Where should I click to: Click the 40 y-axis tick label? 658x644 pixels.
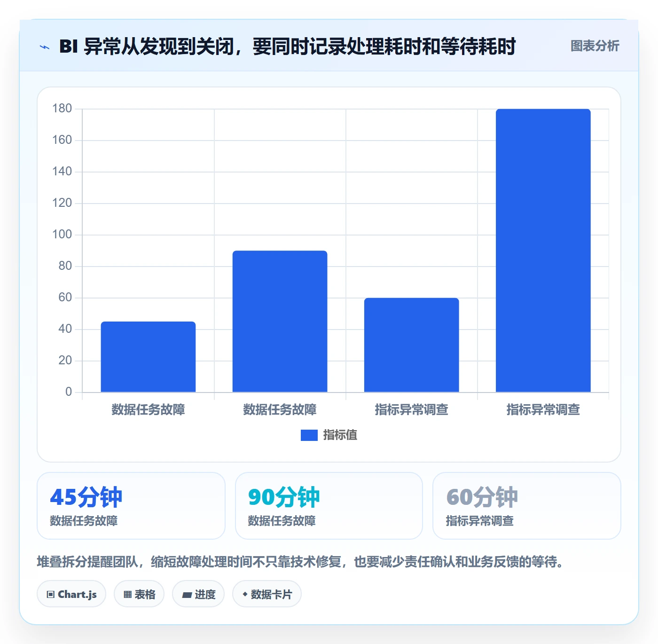tap(65, 329)
